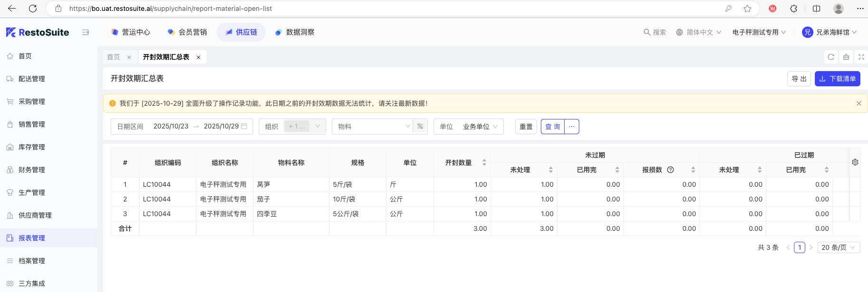
Task: Open the 简体中文 language dropdown
Action: tap(698, 32)
